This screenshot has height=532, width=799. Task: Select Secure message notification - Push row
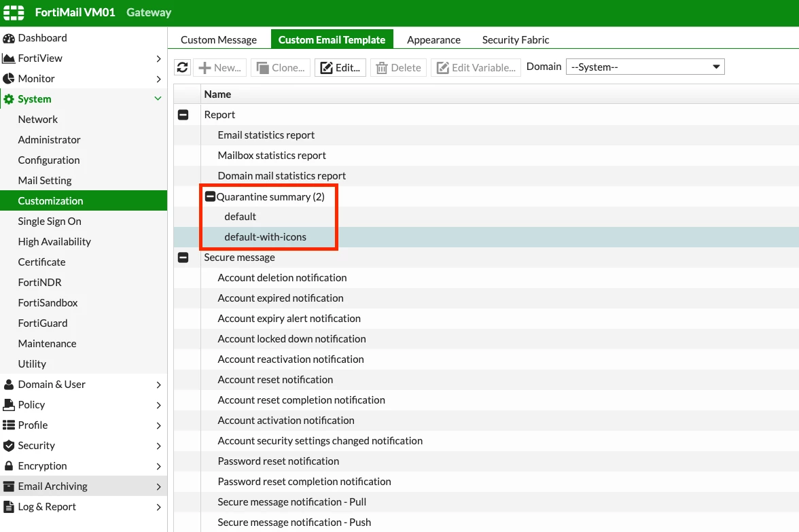[486, 522]
